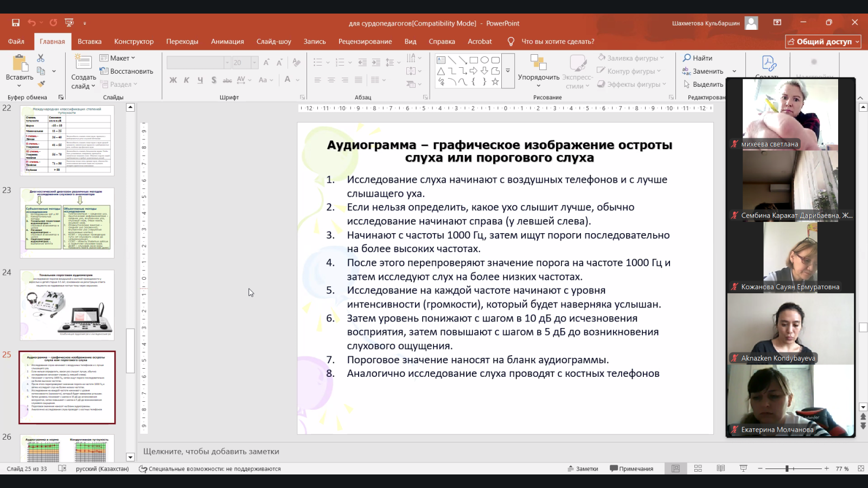
Task: Start slideshow from status bar icon
Action: 743,468
